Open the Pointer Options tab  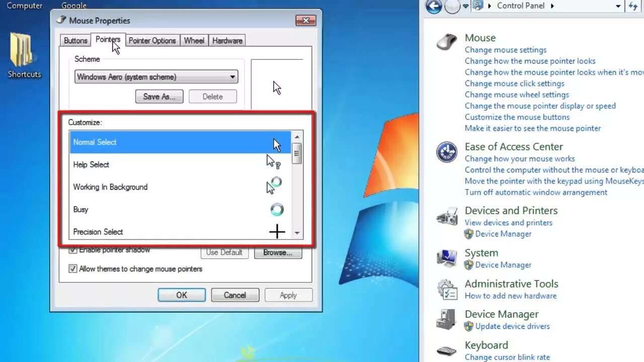tap(152, 41)
